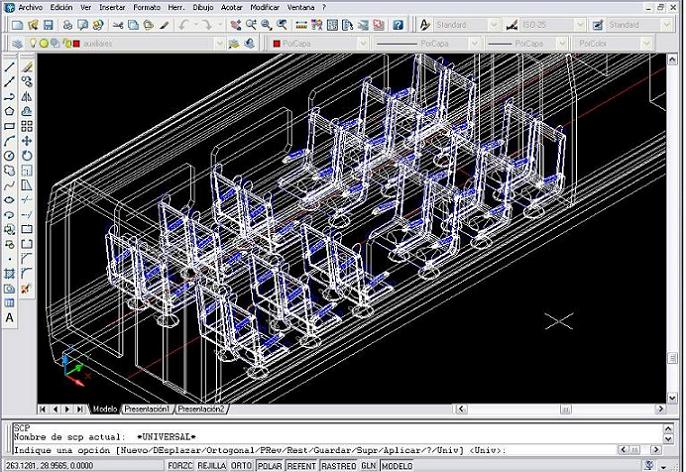Pick the Circle draw tool
This screenshot has width=686, height=472.
tap(10, 156)
